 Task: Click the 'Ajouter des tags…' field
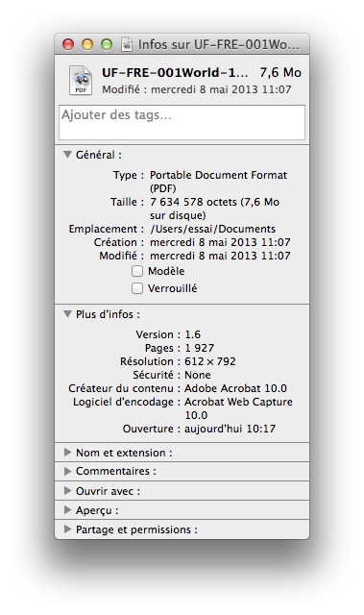click(x=182, y=122)
